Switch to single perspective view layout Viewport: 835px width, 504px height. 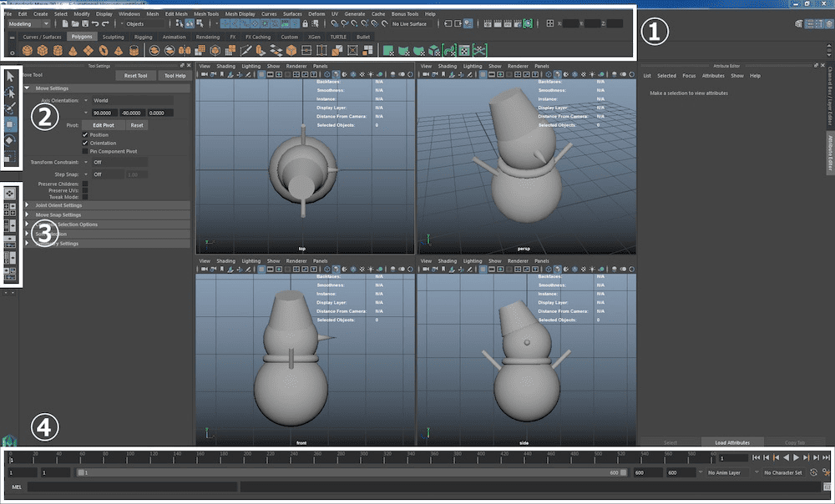click(10, 194)
